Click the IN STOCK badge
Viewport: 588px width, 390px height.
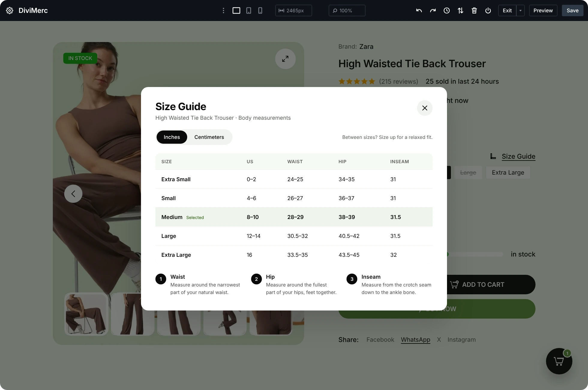pos(80,58)
